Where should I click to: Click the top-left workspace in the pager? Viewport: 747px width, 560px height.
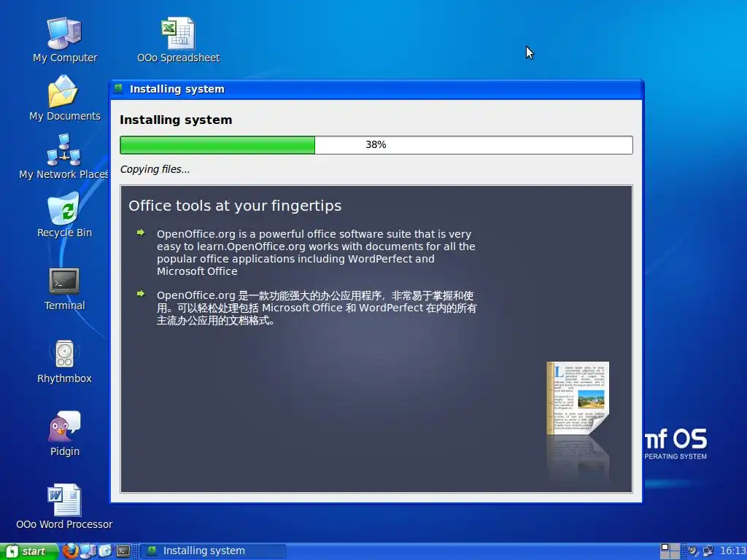click(665, 547)
